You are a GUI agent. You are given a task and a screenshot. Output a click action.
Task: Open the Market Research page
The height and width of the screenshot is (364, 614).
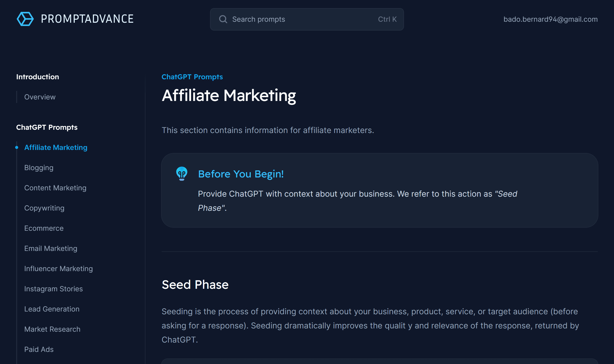point(52,329)
